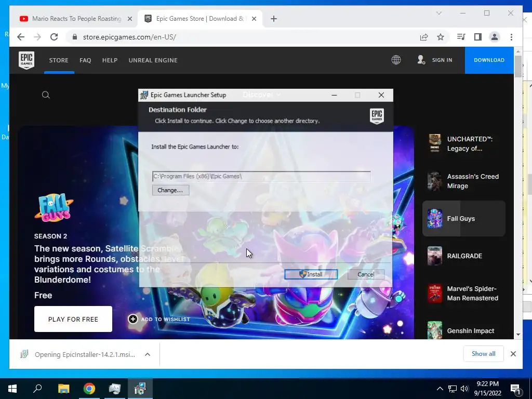
Task: Open File Explorer from the taskbar
Action: 63,389
